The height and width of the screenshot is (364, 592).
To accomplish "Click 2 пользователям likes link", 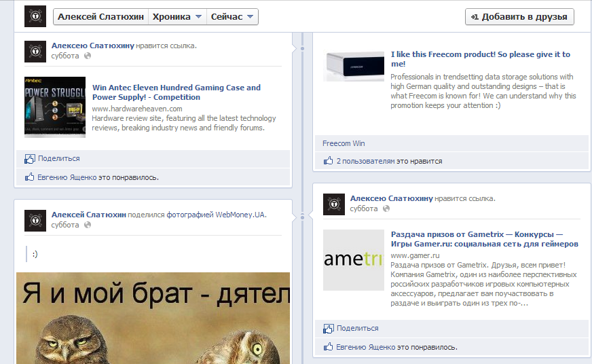I will [365, 161].
